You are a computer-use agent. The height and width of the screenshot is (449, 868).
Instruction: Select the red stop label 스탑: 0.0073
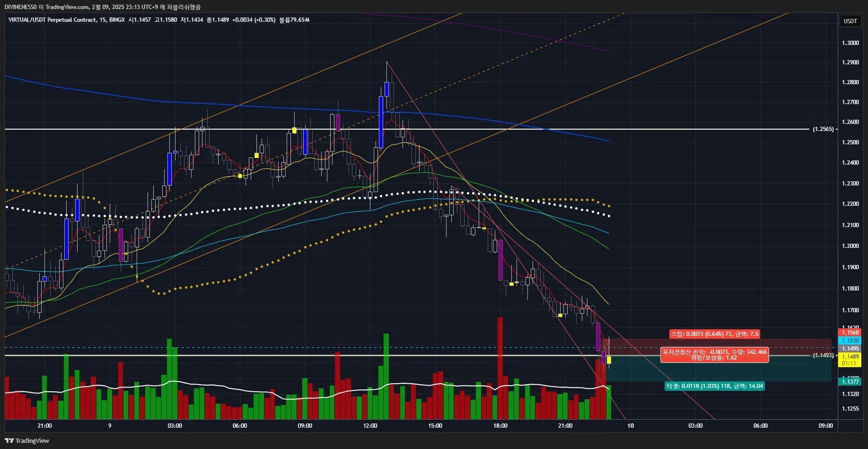pyautogui.click(x=715, y=334)
